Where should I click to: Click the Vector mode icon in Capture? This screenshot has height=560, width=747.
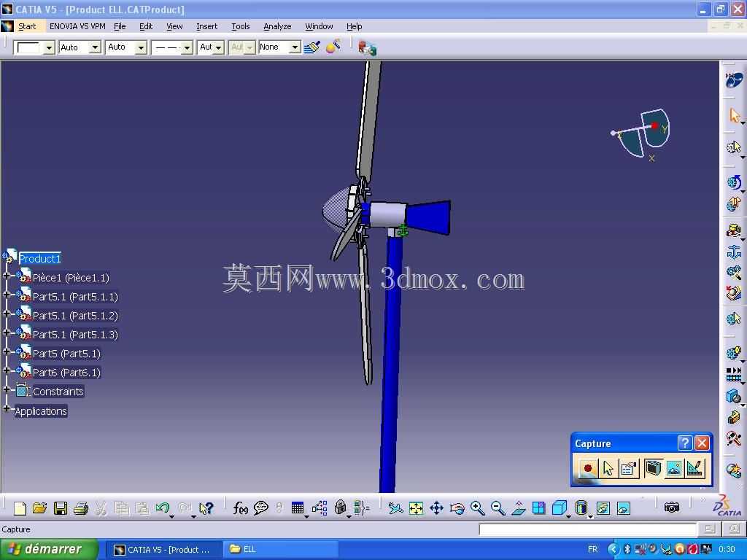tap(695, 468)
